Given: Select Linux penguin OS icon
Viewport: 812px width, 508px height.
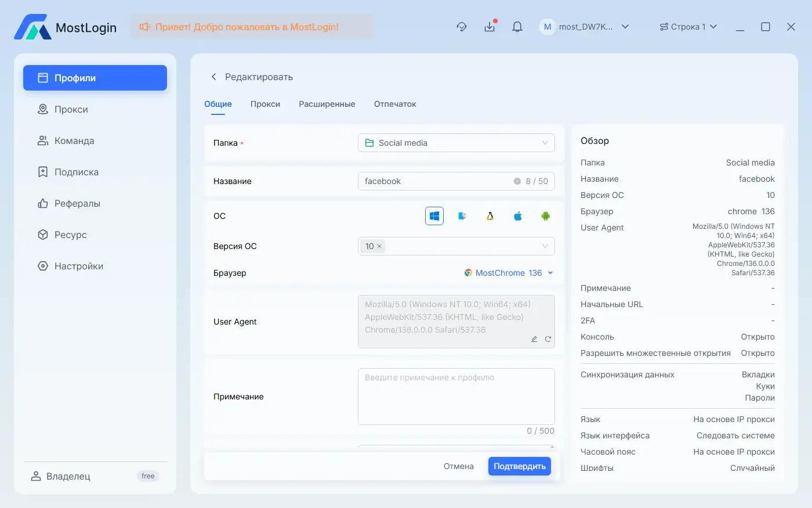Looking at the screenshot, I should point(490,216).
